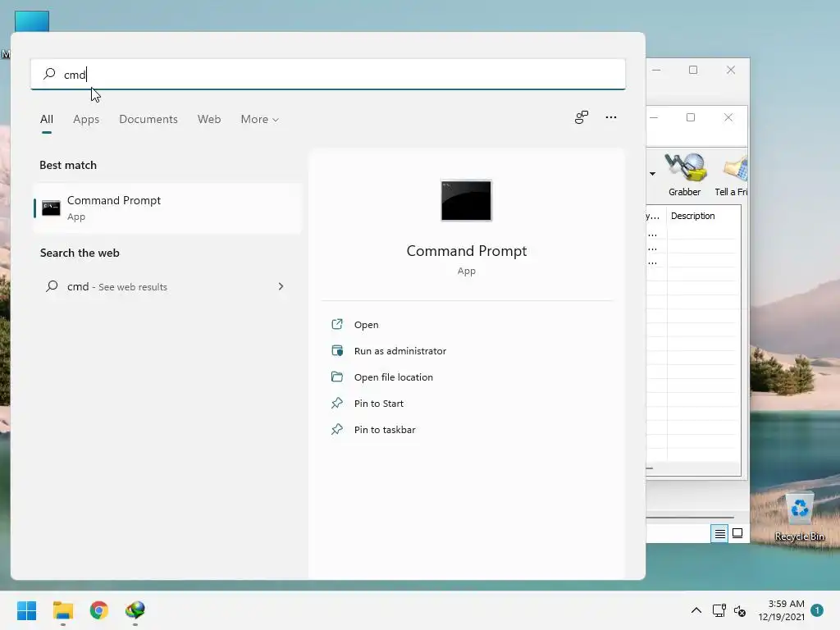Expand the More filter dropdown
Viewport: 840px width, 630px height.
click(x=260, y=119)
